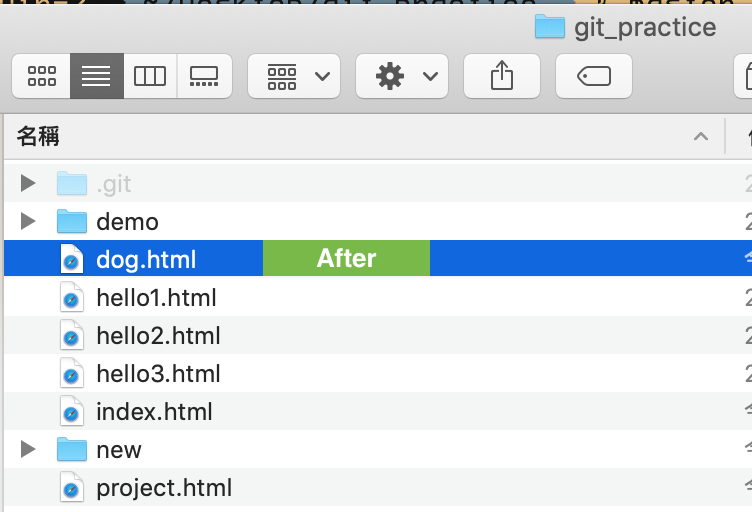The height and width of the screenshot is (512, 752).
Task: Select the dog.html file icon
Action: coord(70,260)
